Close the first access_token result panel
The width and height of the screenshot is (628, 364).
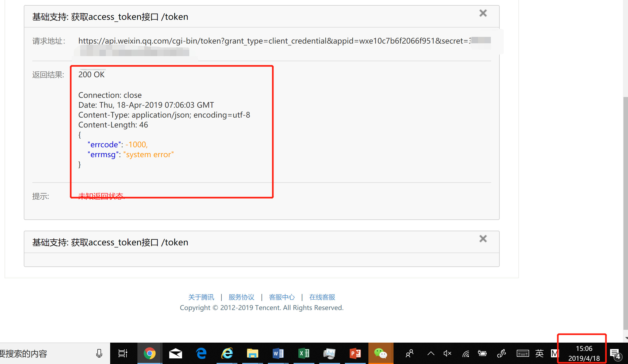483,13
